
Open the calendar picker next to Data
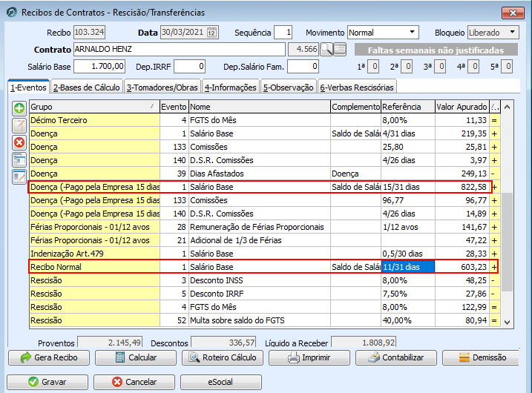coord(211,33)
